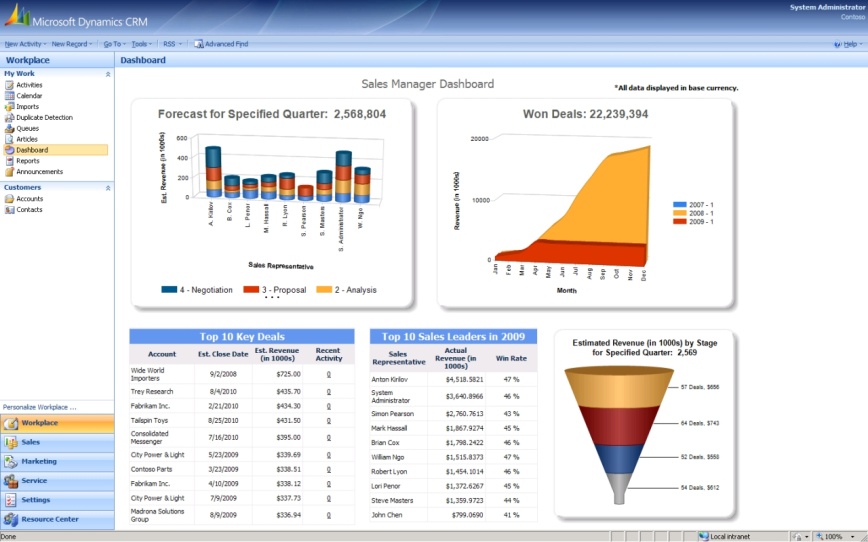Switch to the Marketing area
The height and width of the screenshot is (542, 868).
click(57, 462)
